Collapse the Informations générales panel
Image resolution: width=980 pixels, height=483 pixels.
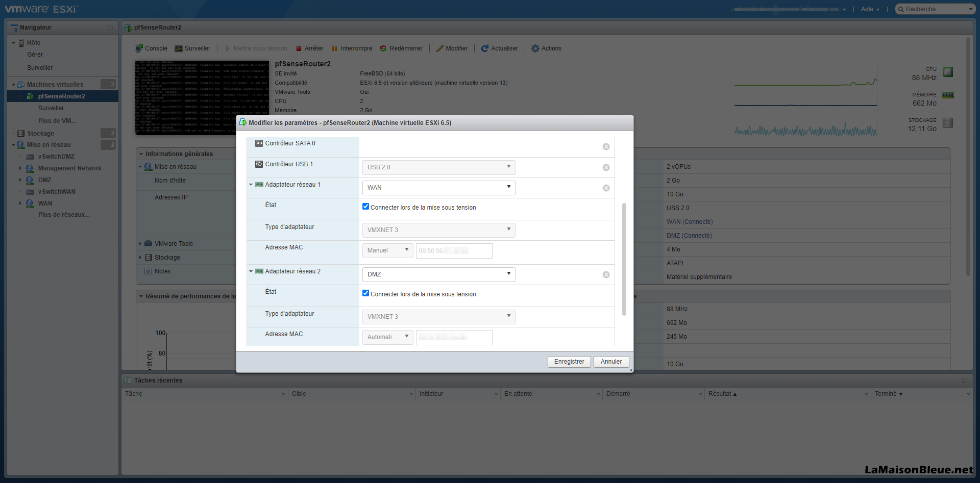(x=141, y=154)
